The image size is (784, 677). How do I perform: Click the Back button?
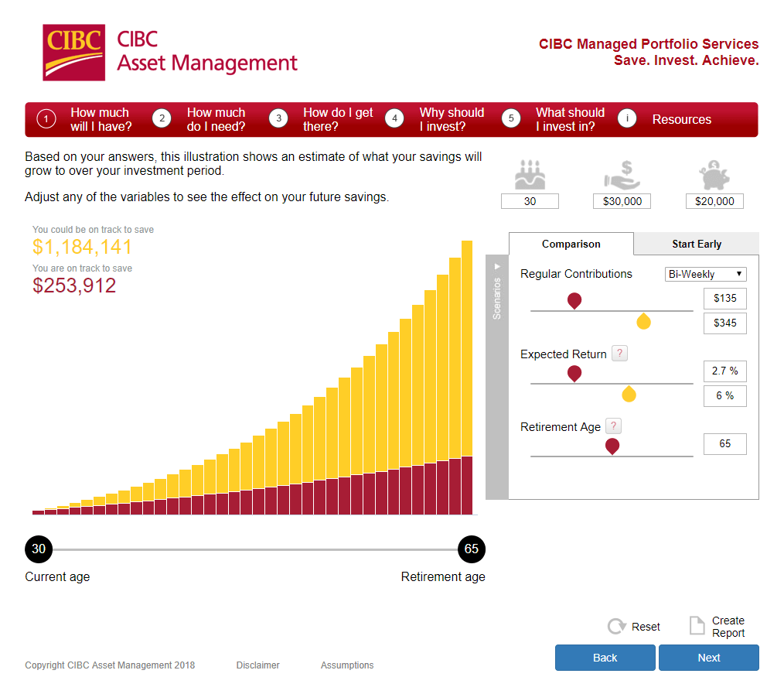pyautogui.click(x=605, y=658)
